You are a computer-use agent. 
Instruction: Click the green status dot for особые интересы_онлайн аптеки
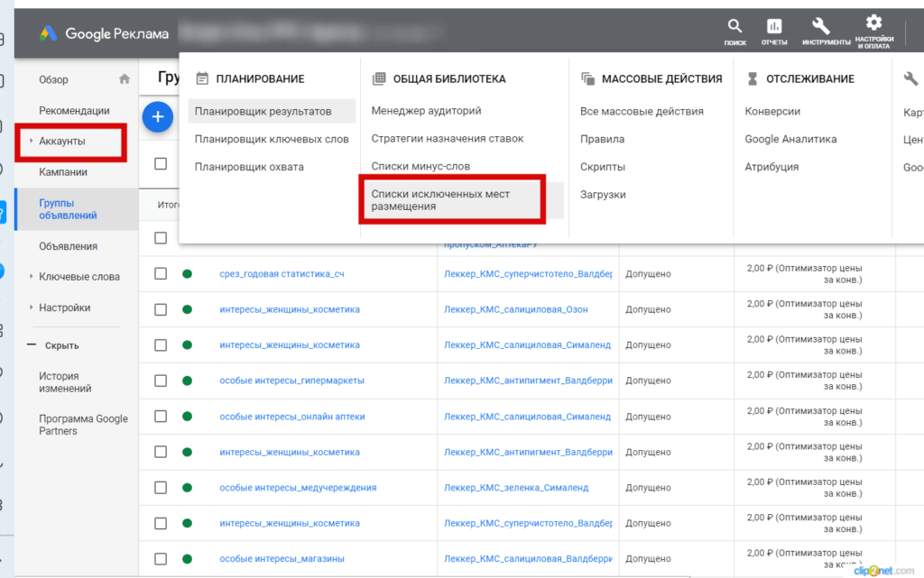(x=187, y=417)
